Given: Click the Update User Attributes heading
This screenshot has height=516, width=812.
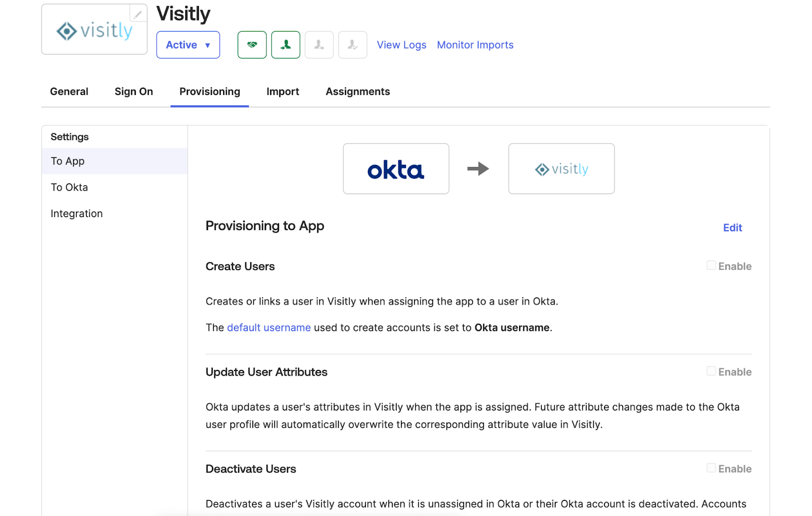Looking at the screenshot, I should [266, 372].
